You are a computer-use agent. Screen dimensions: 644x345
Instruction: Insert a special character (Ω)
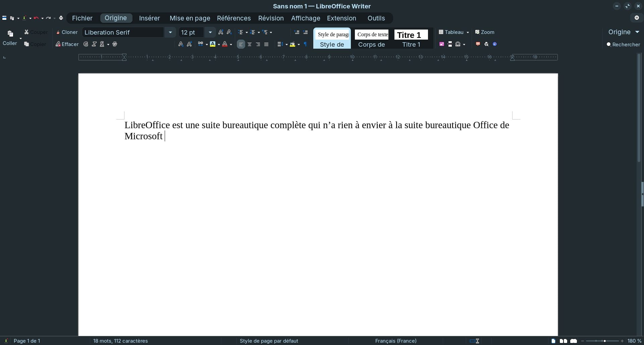458,44
